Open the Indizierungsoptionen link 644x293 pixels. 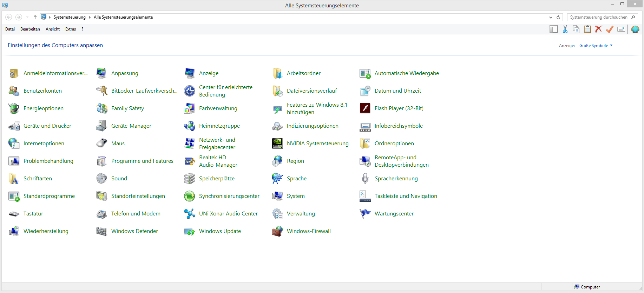point(313,126)
